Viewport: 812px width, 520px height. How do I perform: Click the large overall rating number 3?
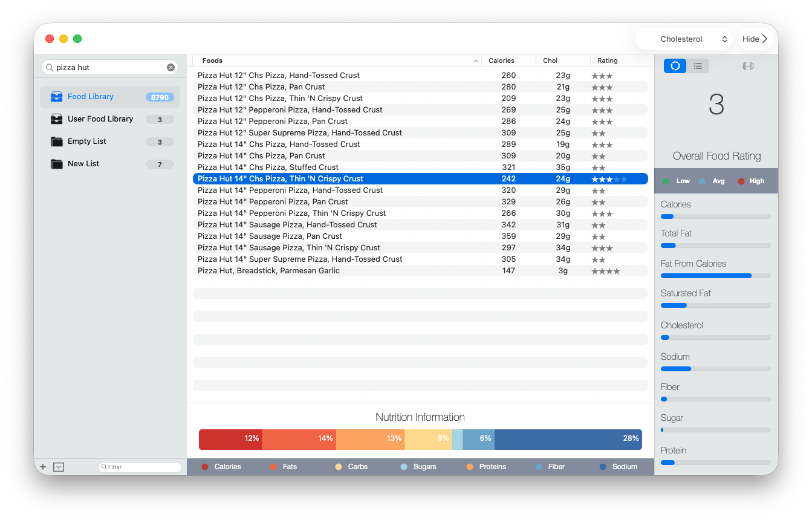coord(716,106)
